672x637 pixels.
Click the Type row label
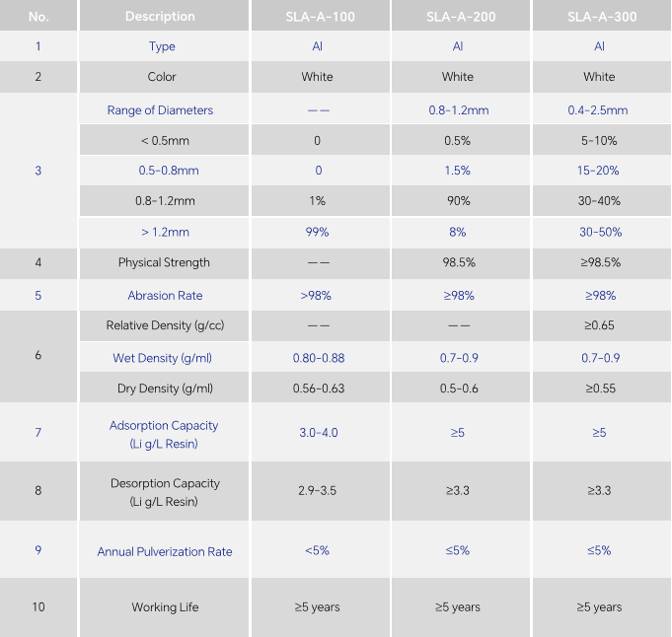click(x=162, y=46)
